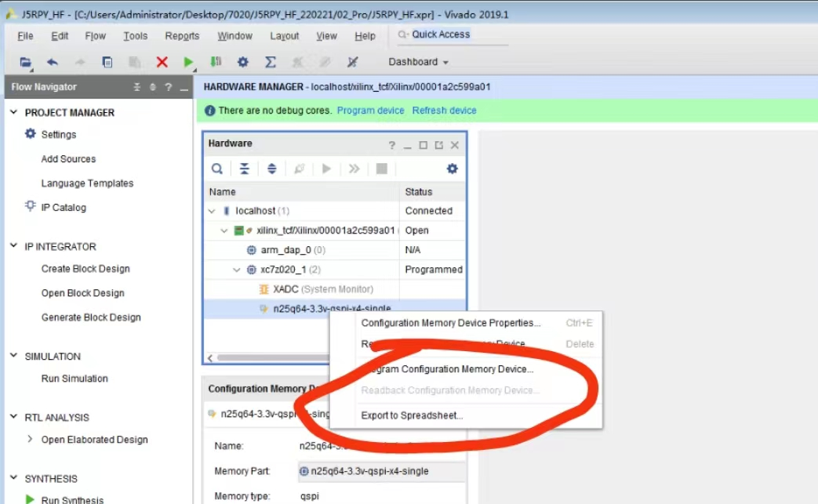The height and width of the screenshot is (504, 818).
Task: Click Create Block Design
Action: (x=85, y=269)
